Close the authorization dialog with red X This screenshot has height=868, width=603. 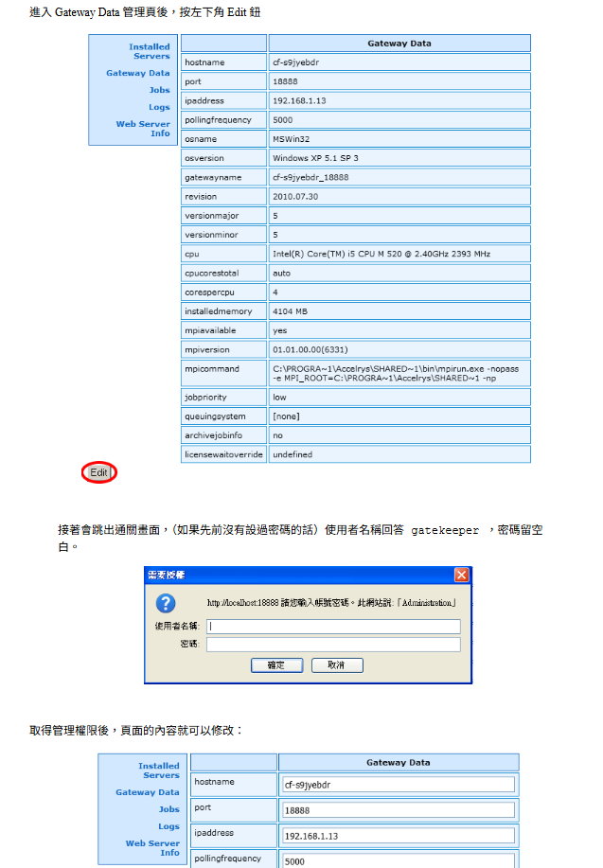click(461, 576)
